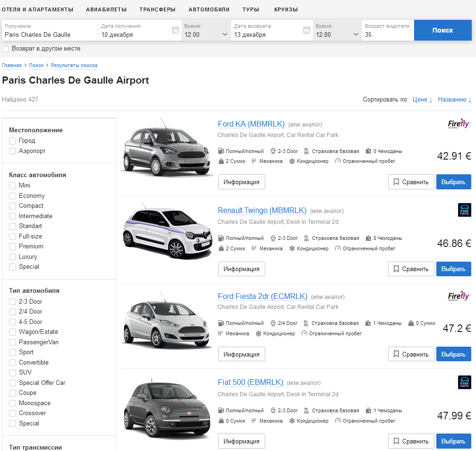
Task: Check the 'Город' location filter
Action: point(12,141)
